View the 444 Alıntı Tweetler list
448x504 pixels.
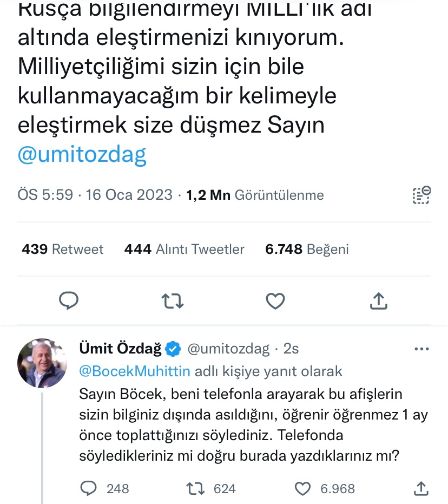(184, 249)
